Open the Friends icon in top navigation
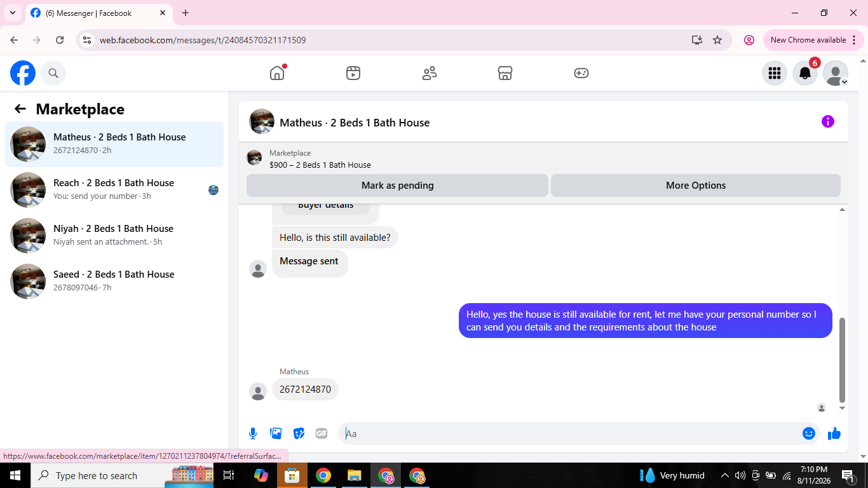 (x=430, y=73)
